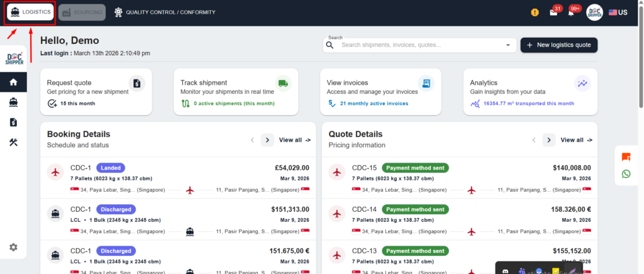The width and height of the screenshot is (644, 274).
Task: Click the DocShipper sidebar logo
Action: pyautogui.click(x=14, y=59)
